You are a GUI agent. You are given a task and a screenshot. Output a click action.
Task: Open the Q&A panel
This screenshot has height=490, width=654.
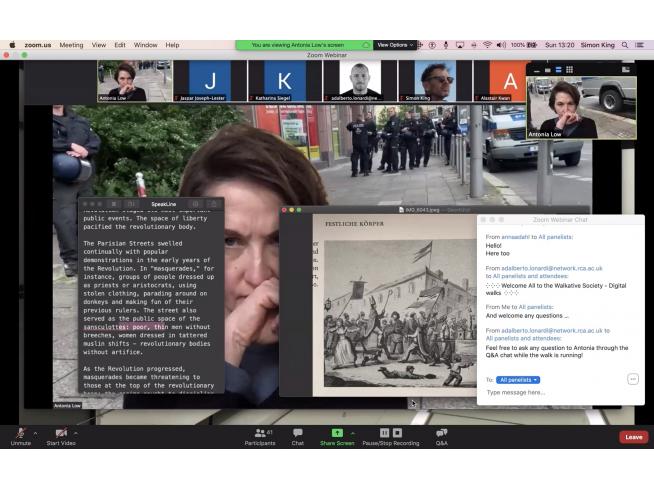[x=441, y=433]
